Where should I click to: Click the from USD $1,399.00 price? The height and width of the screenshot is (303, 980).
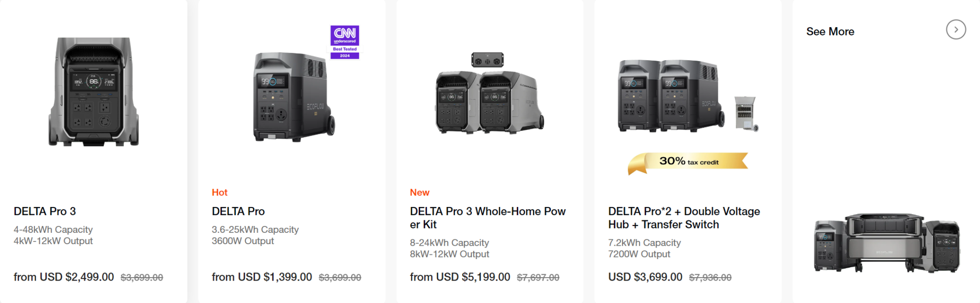(262, 277)
